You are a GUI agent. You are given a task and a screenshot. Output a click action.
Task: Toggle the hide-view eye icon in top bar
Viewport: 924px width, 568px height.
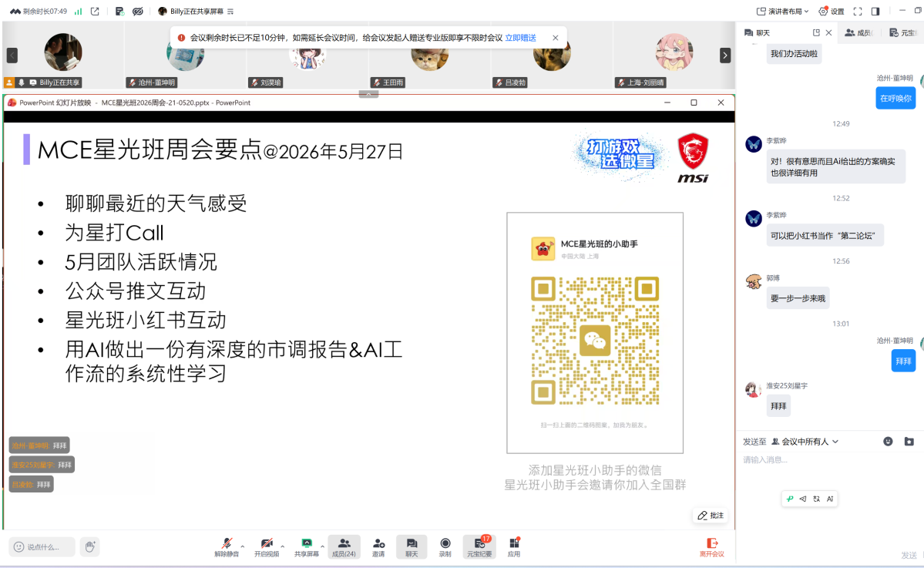(138, 12)
